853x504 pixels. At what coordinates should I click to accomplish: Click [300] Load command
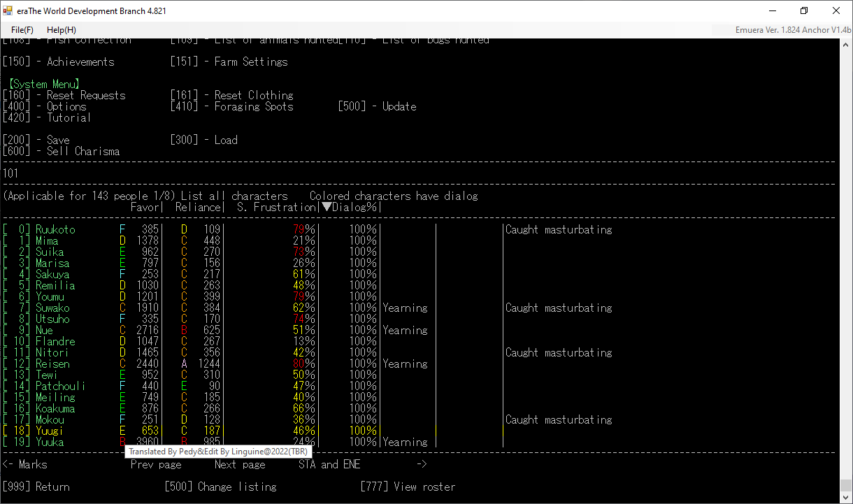(203, 141)
